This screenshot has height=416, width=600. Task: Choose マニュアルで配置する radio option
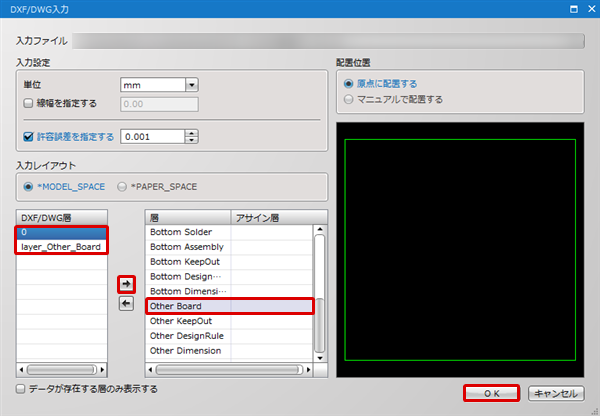click(x=348, y=100)
